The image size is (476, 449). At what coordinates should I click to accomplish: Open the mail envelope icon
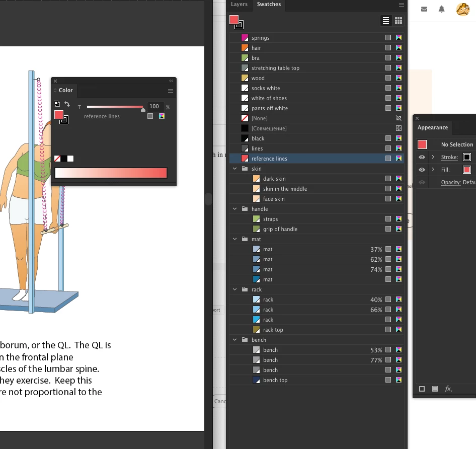point(424,9)
